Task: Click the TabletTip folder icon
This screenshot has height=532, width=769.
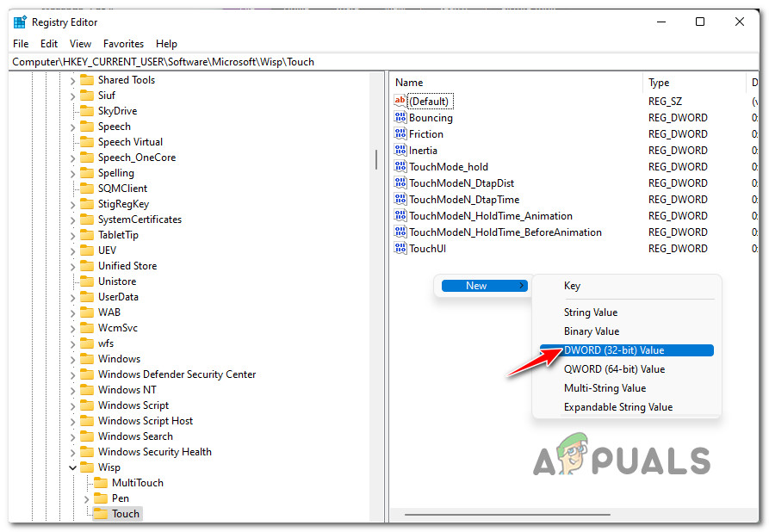Action: click(x=87, y=235)
